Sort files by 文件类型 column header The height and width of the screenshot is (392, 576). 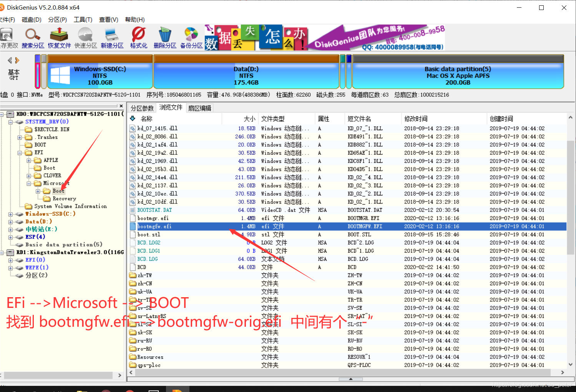(x=286, y=119)
